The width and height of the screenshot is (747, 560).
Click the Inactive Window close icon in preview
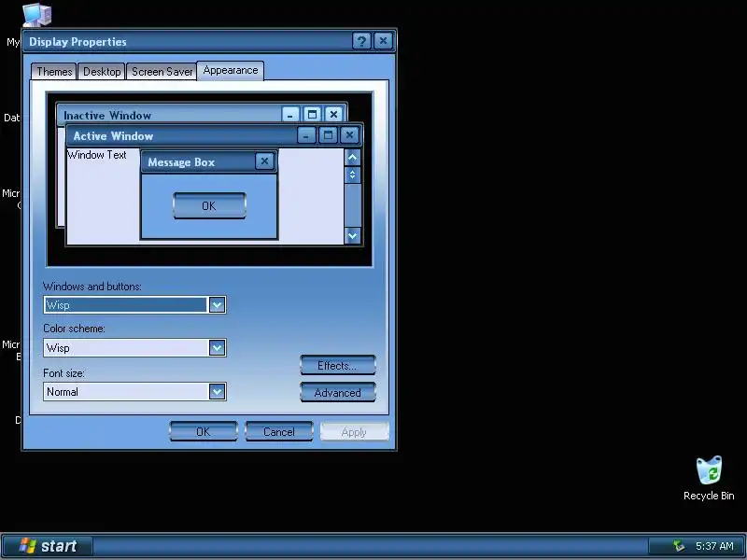pyautogui.click(x=333, y=115)
